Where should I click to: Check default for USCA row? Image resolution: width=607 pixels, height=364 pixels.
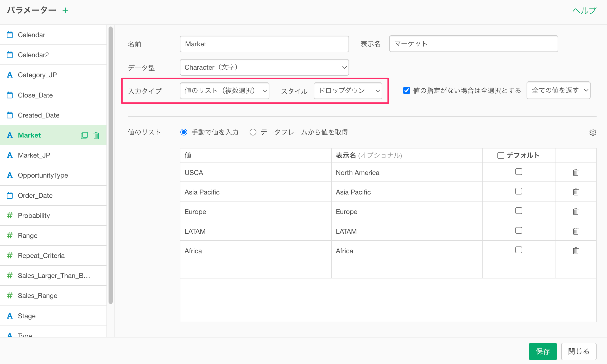pos(519,172)
